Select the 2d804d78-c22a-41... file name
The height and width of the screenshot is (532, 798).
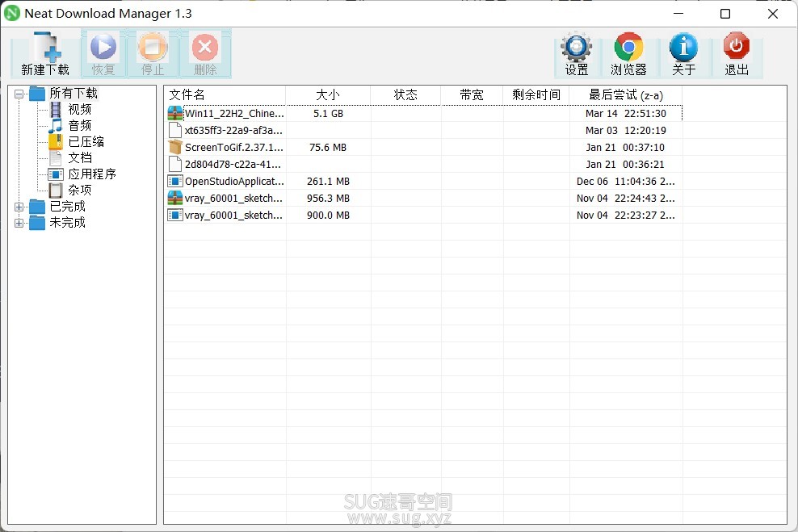pyautogui.click(x=233, y=164)
